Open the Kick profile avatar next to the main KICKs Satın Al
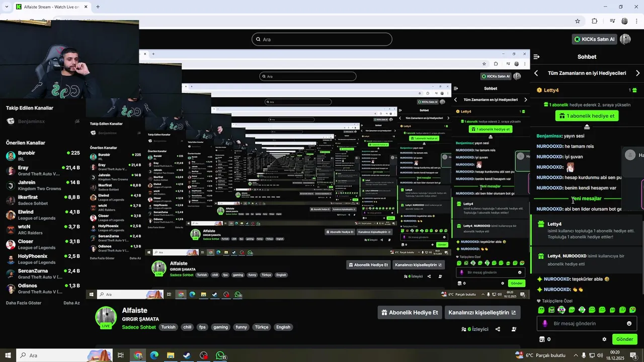 click(625, 39)
